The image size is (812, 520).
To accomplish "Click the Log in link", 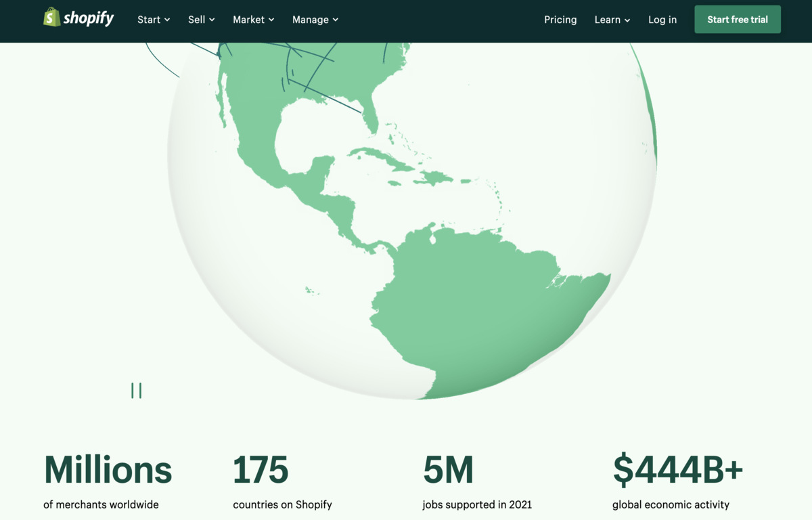I will click(662, 20).
